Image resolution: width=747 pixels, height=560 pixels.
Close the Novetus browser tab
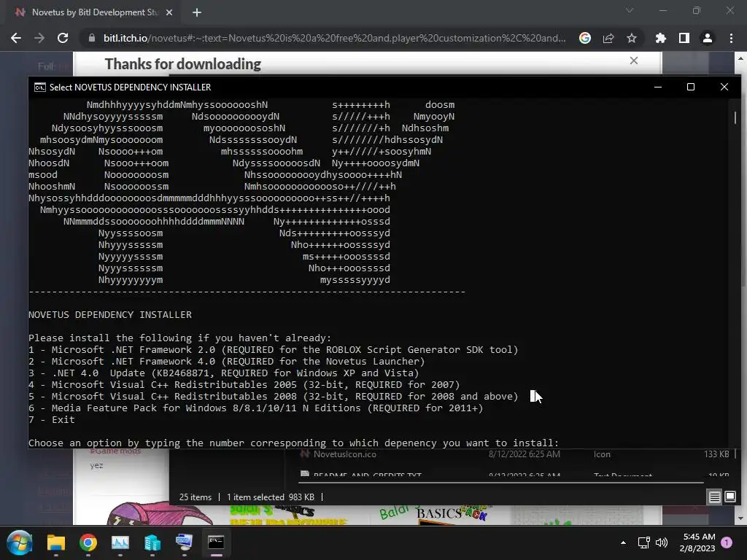pos(169,12)
